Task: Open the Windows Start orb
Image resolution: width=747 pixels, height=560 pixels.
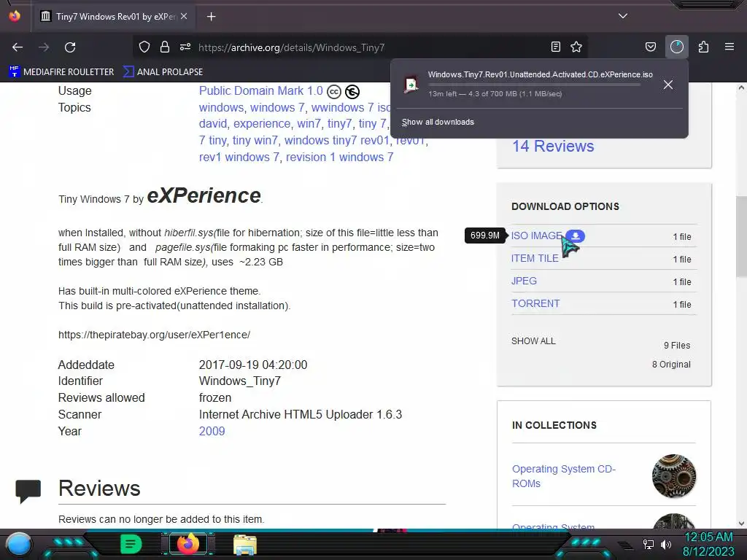Action: click(19, 544)
